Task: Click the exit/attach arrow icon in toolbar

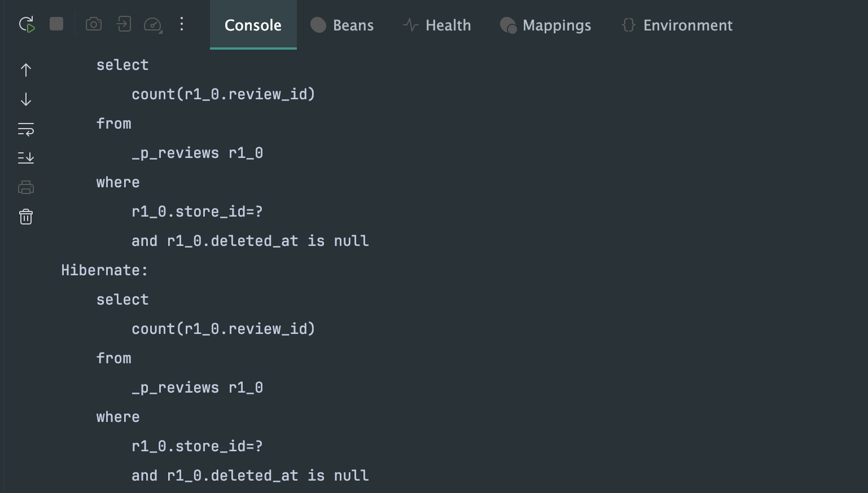Action: click(124, 24)
